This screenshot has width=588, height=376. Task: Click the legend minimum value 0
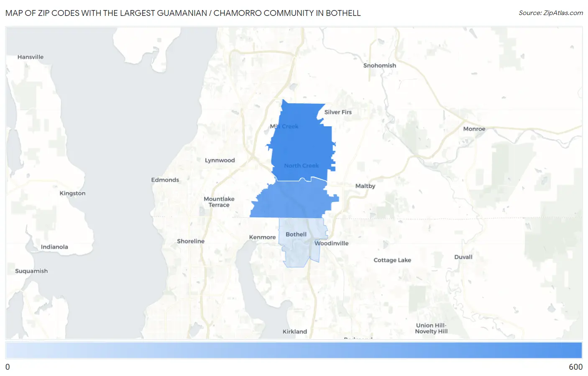[8, 367]
